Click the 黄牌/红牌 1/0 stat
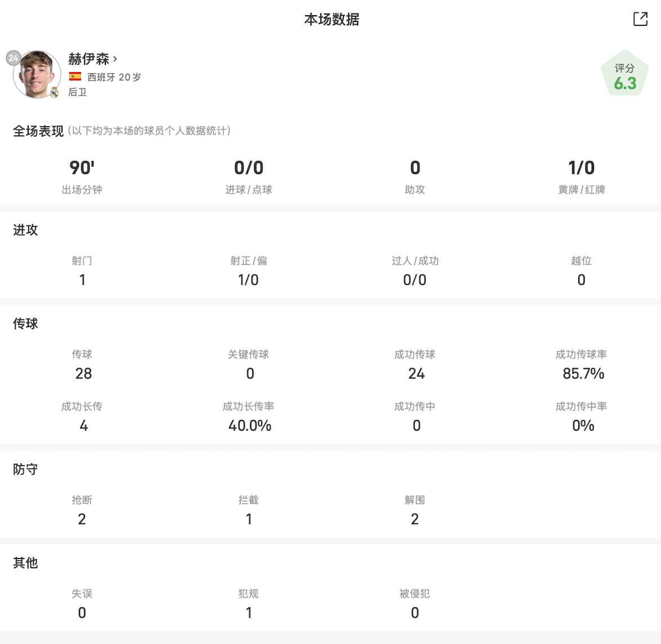Screen dimensions: 661x644 581,176
